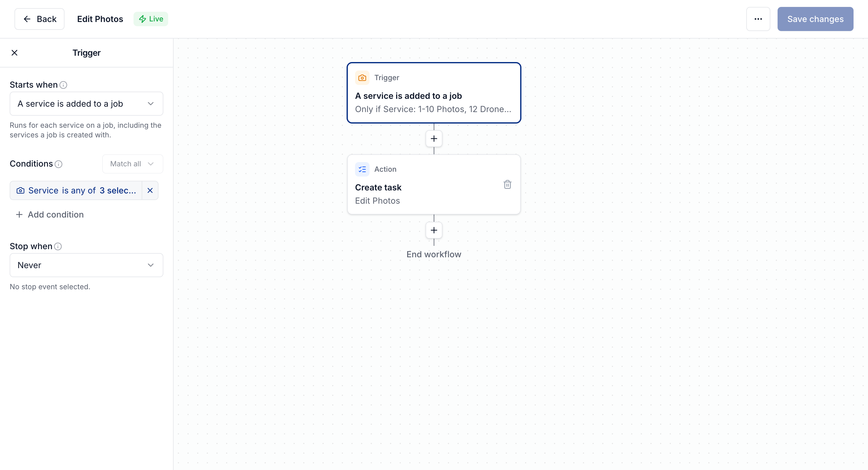This screenshot has width=868, height=470.
Task: Click the Conditions info icon
Action: click(59, 164)
